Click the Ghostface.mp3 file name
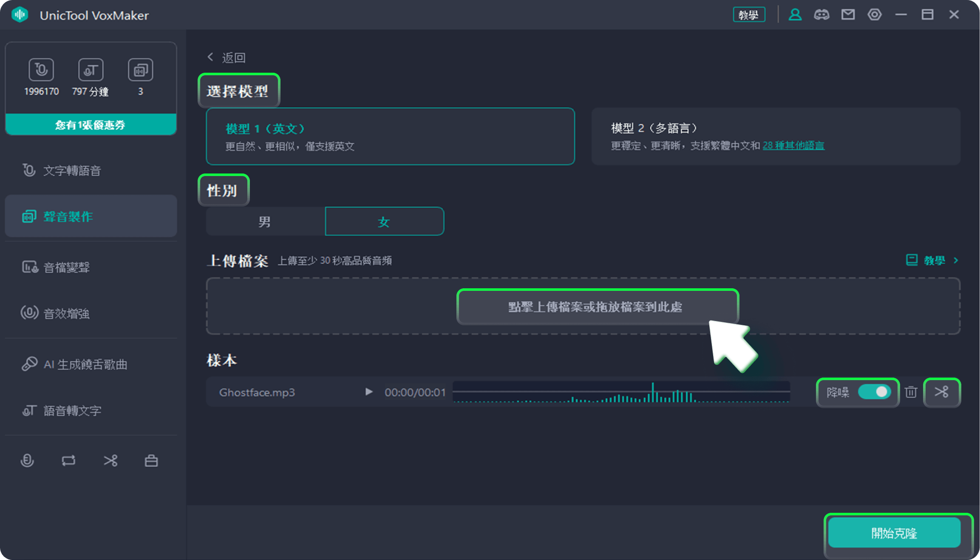This screenshot has height=560, width=980. pos(257,392)
